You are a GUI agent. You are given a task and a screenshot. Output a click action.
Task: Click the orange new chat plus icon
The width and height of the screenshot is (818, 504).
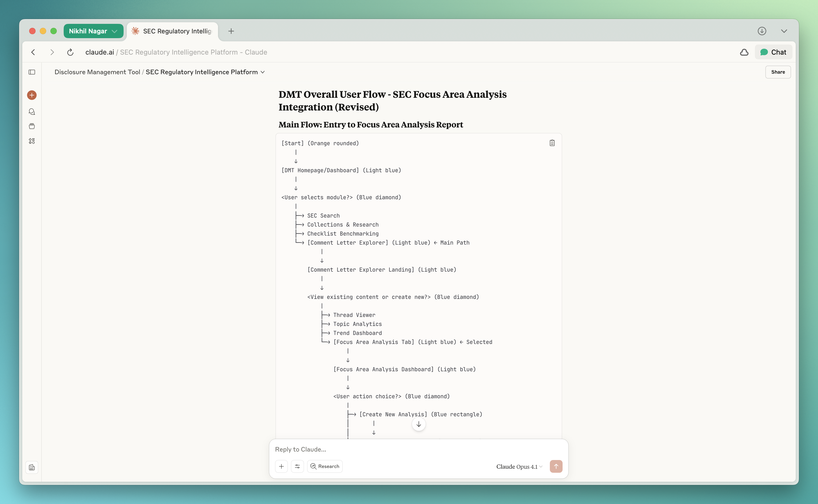click(x=32, y=95)
